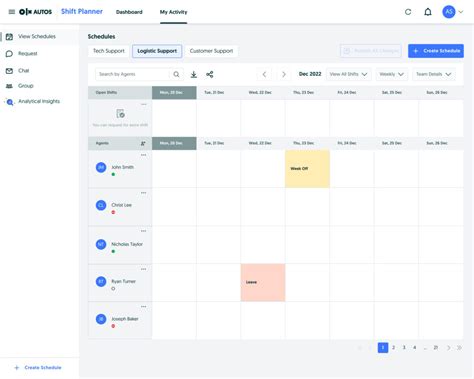Viewport: 474px width, 379px height.
Task: Open Nicholas Taylor's three-dot menu
Action: coord(143,231)
